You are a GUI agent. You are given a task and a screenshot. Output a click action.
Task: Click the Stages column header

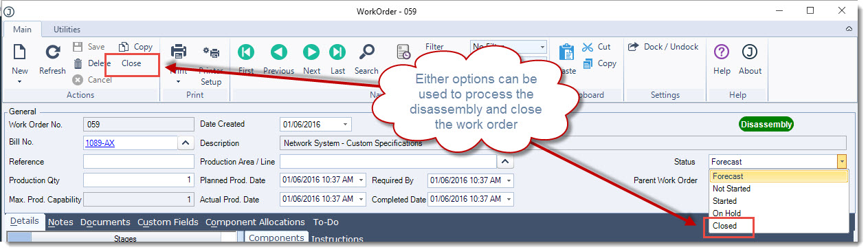pyautogui.click(x=124, y=239)
